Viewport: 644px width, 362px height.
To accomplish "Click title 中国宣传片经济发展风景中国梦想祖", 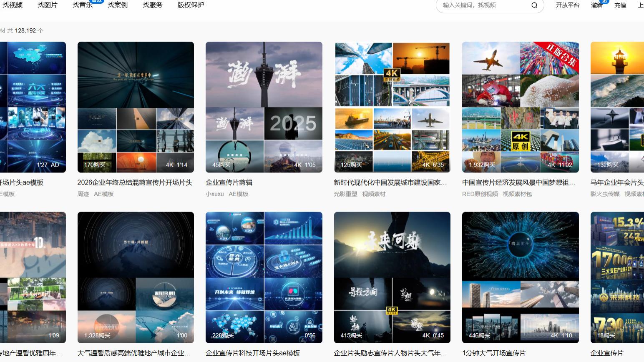I will pyautogui.click(x=519, y=182).
